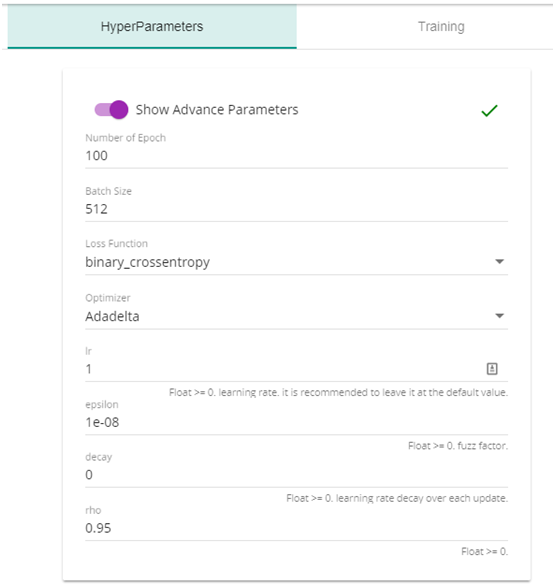Click the 'Show Advance Parameters' label text

click(217, 110)
